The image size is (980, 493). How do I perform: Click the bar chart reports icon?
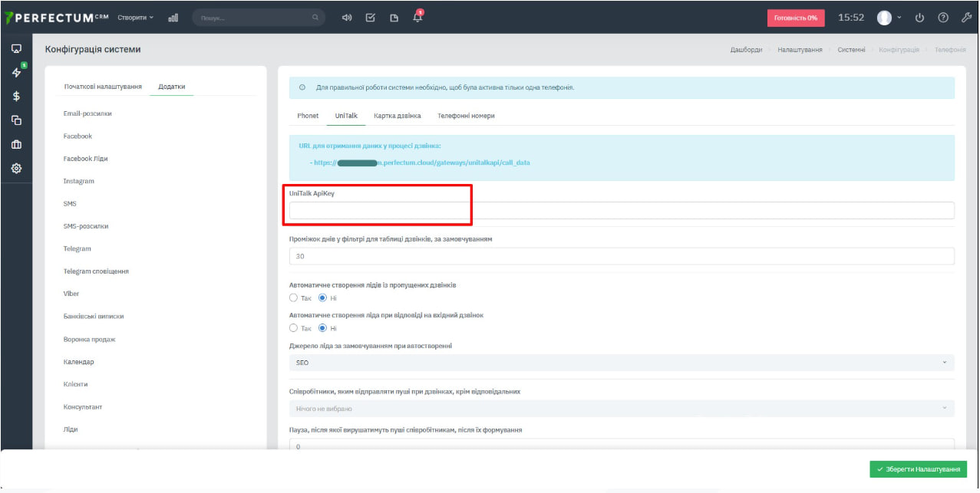click(173, 17)
